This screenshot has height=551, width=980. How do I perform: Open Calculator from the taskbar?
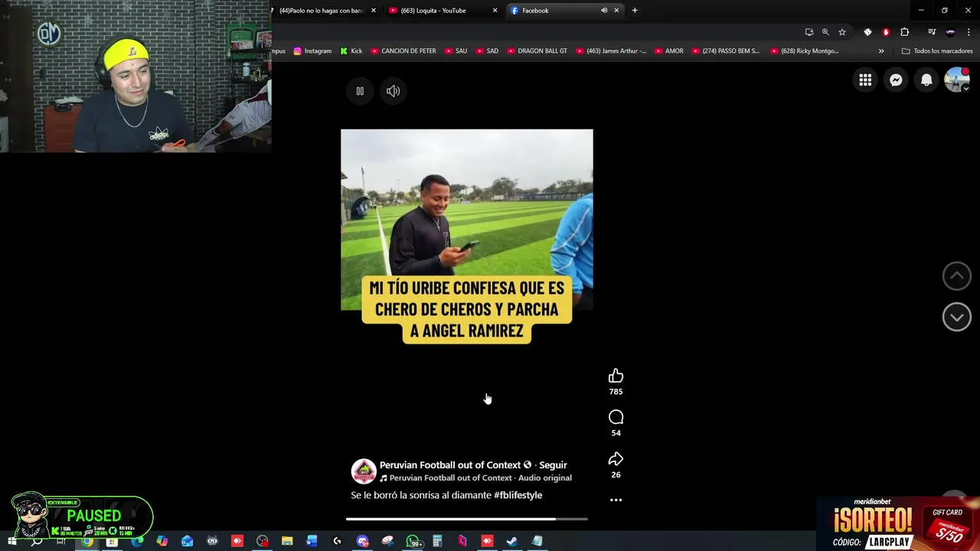pos(437,541)
